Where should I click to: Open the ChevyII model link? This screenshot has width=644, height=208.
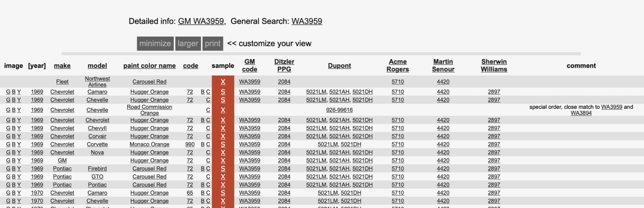97,128
